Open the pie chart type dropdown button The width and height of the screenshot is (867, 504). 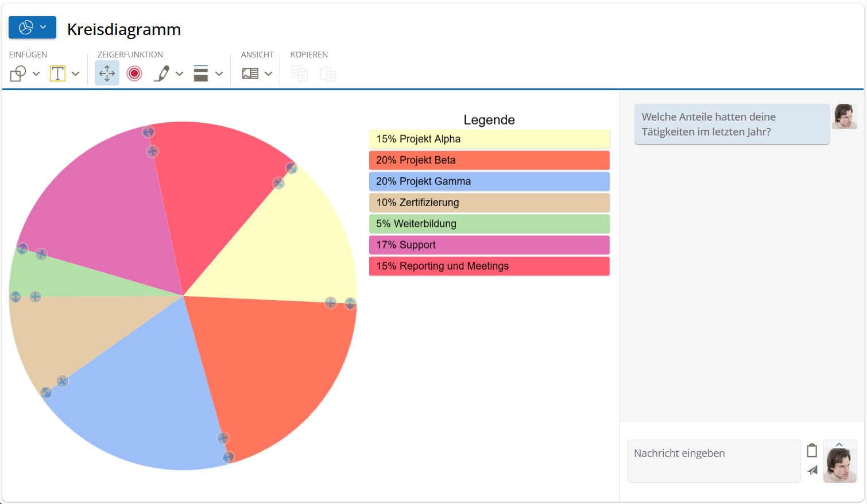coord(33,28)
